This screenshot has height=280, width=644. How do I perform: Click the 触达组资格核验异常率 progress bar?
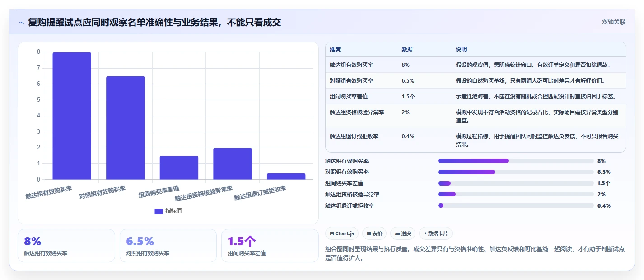tap(516, 195)
